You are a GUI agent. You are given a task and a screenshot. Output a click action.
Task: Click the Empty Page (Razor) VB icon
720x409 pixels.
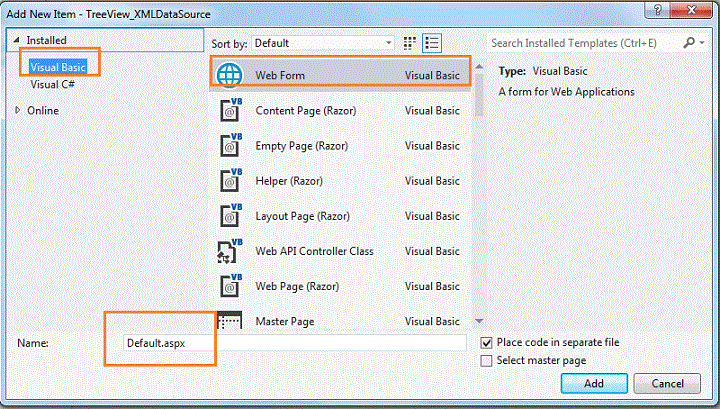click(x=231, y=145)
